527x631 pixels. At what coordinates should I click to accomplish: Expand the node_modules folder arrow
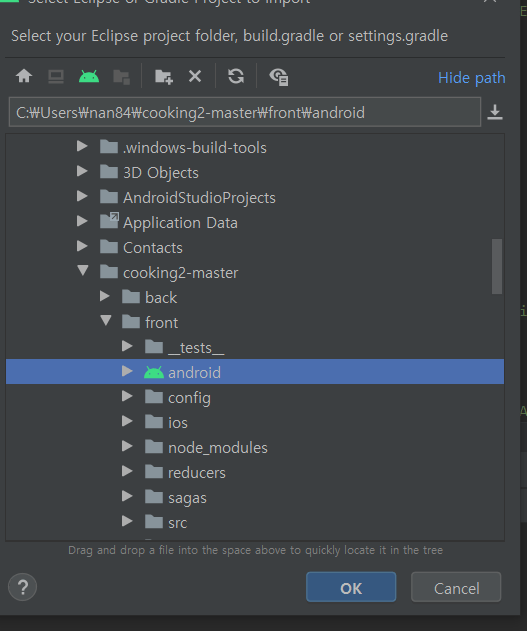tap(127, 446)
